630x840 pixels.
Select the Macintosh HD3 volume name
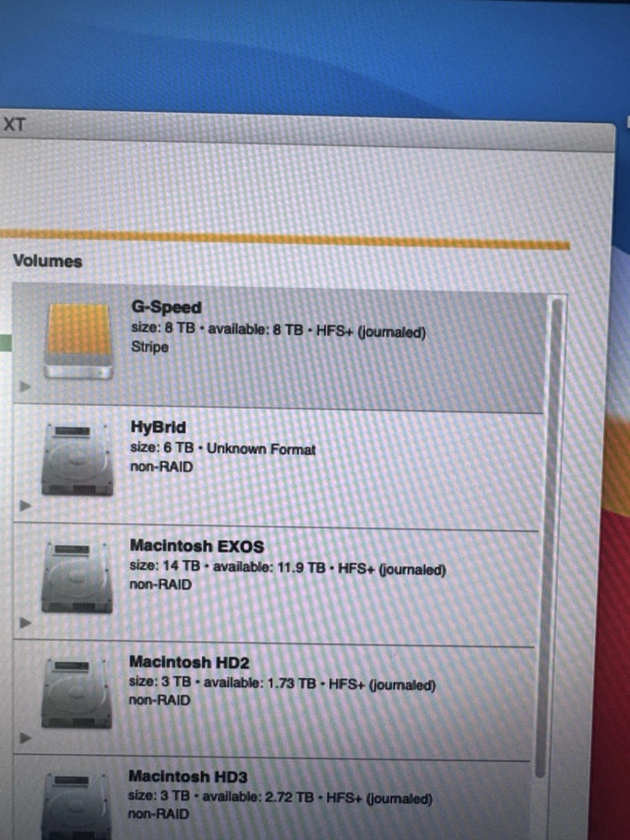click(188, 776)
